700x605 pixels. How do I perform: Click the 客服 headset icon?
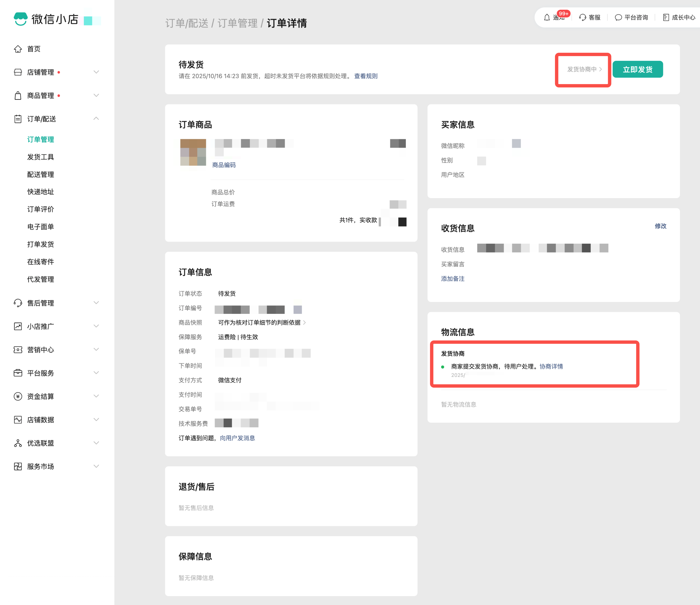(582, 17)
